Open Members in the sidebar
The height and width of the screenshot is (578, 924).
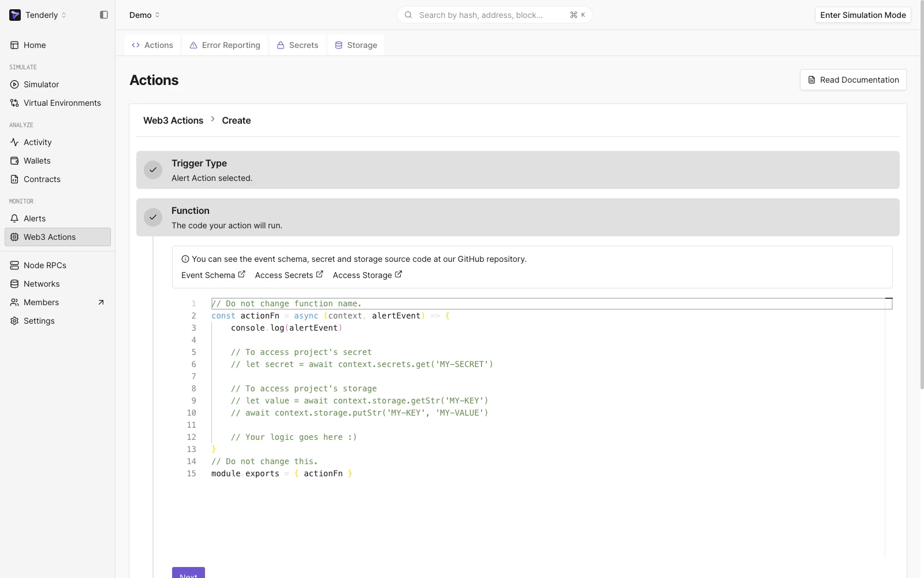57,302
